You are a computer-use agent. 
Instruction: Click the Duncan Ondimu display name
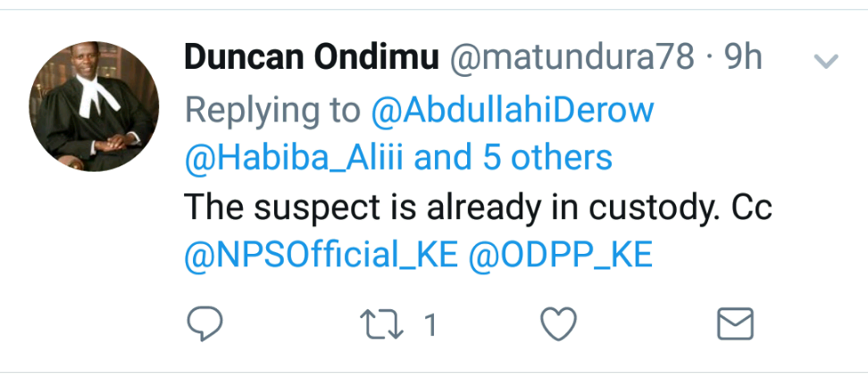[x=312, y=59]
